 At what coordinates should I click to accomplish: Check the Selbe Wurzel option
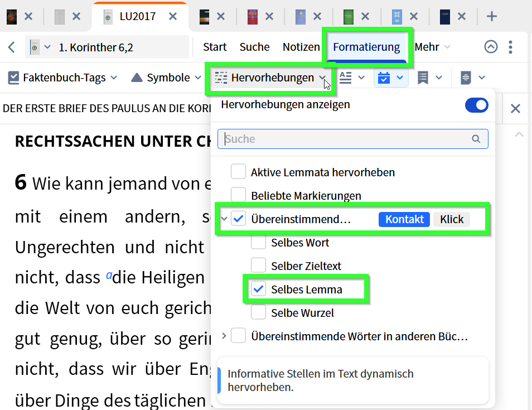point(258,312)
